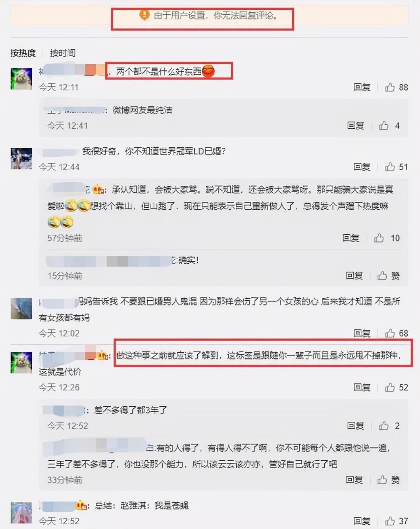The width and height of the screenshot is (420, 529).
Task: Open the avatar of the 12:11 commenter
Action: (21, 79)
